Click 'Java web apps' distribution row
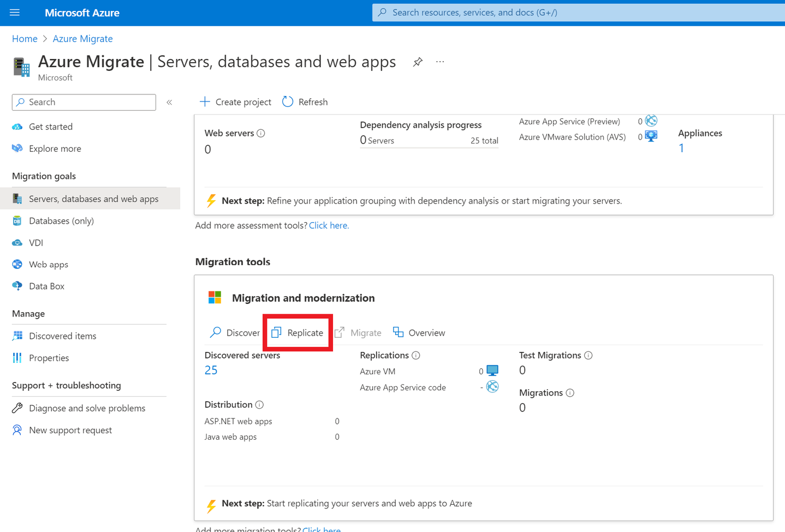 (272, 437)
